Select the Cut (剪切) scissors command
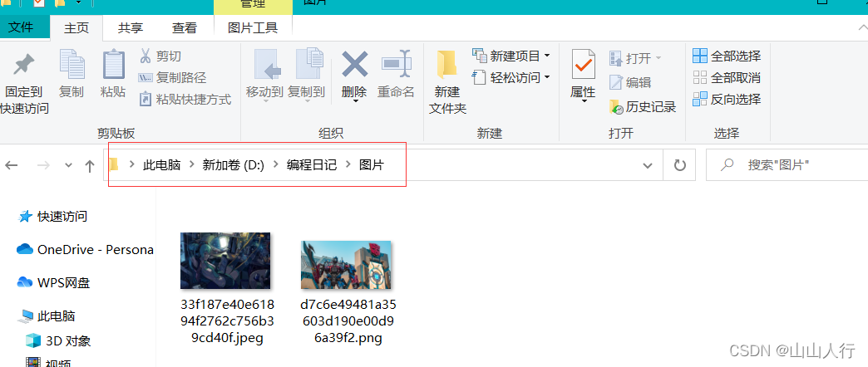This screenshot has height=367, width=868. click(x=160, y=56)
